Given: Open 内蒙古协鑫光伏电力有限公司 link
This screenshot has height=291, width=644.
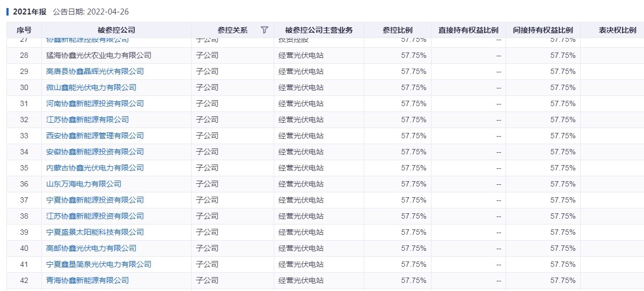Looking at the screenshot, I should coord(95,168).
